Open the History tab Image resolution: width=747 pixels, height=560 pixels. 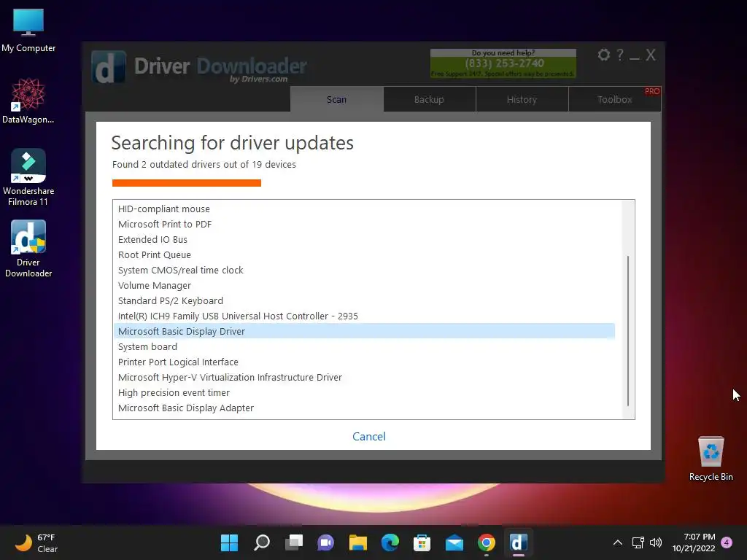tap(522, 99)
